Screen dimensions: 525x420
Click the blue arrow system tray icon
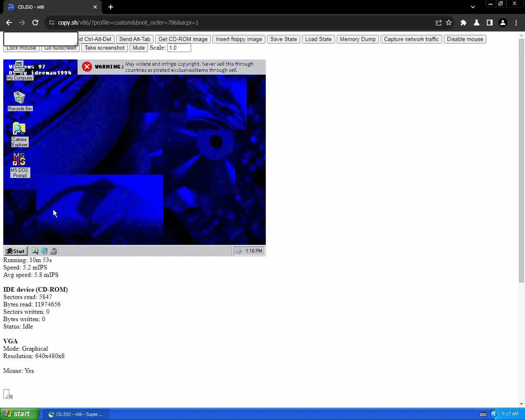pyautogui.click(x=494, y=414)
